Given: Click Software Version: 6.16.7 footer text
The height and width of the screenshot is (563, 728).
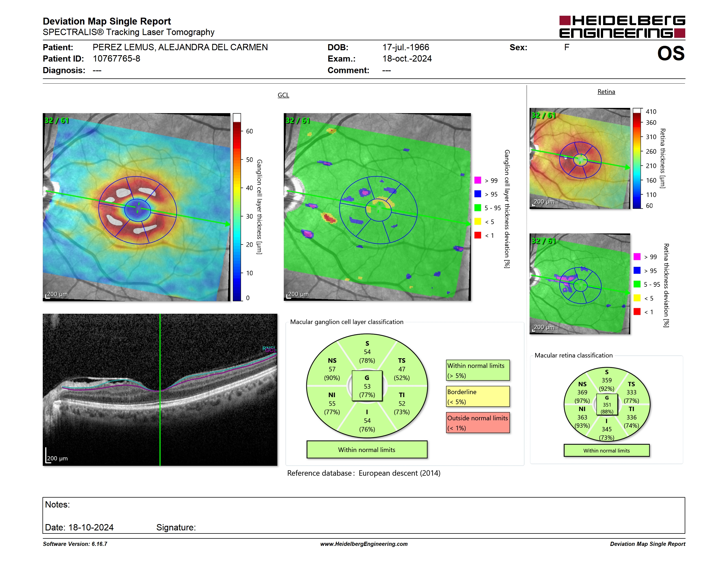Looking at the screenshot, I should (75, 544).
